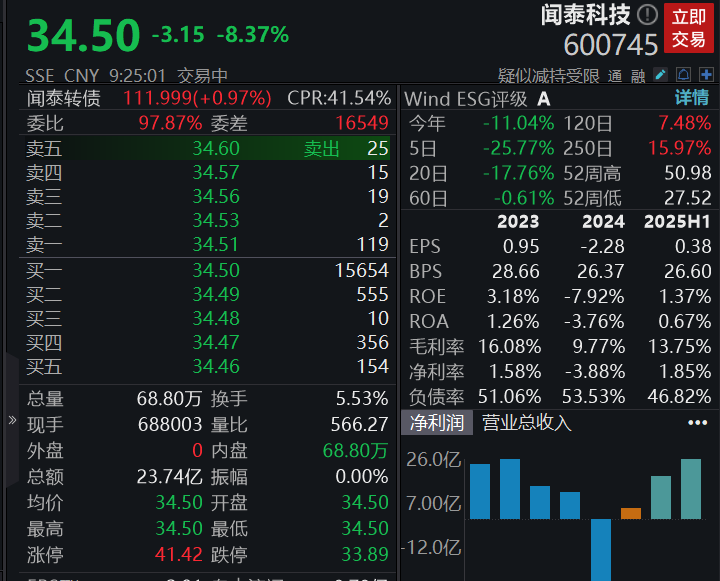Select the 买一 price 34.50
720x581 pixels.
pyautogui.click(x=216, y=271)
